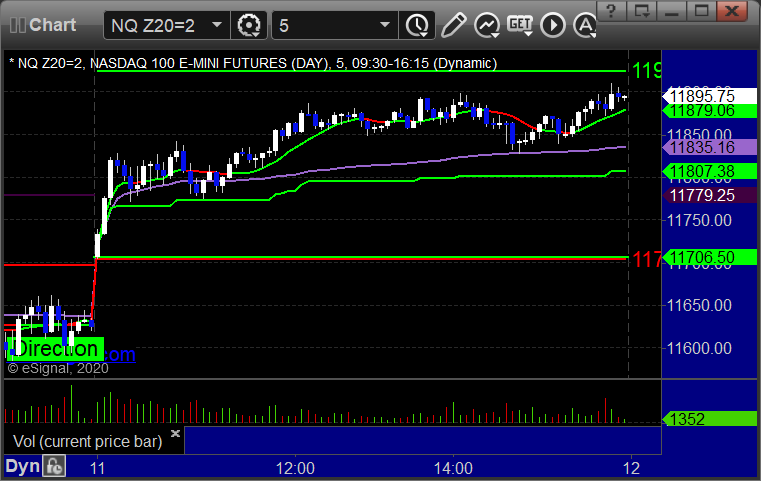Click the 11650.00 price axis label
This screenshot has height=481, width=761.
click(699, 305)
